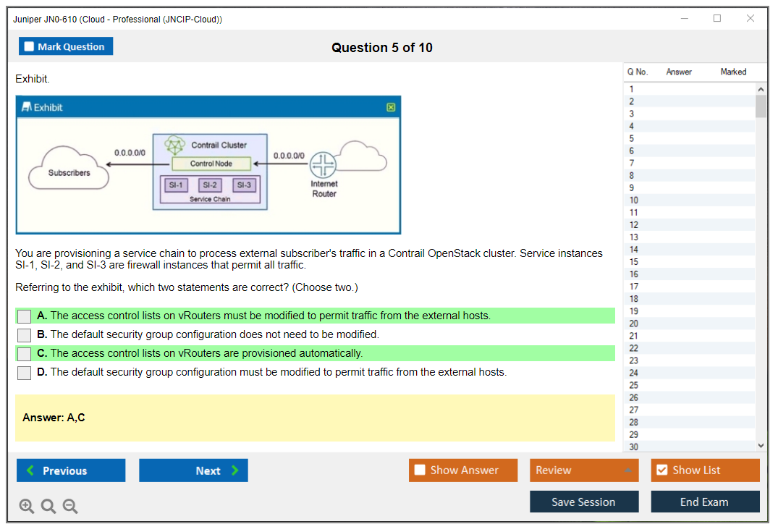778x532 pixels.
Task: Click the reset zoom magnifier icon
Action: point(48,506)
